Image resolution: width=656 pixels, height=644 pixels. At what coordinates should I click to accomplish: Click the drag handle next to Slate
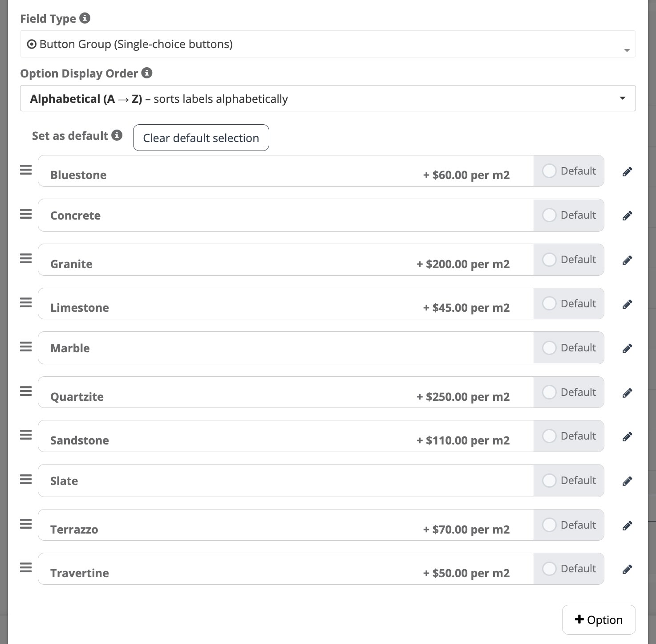26,480
